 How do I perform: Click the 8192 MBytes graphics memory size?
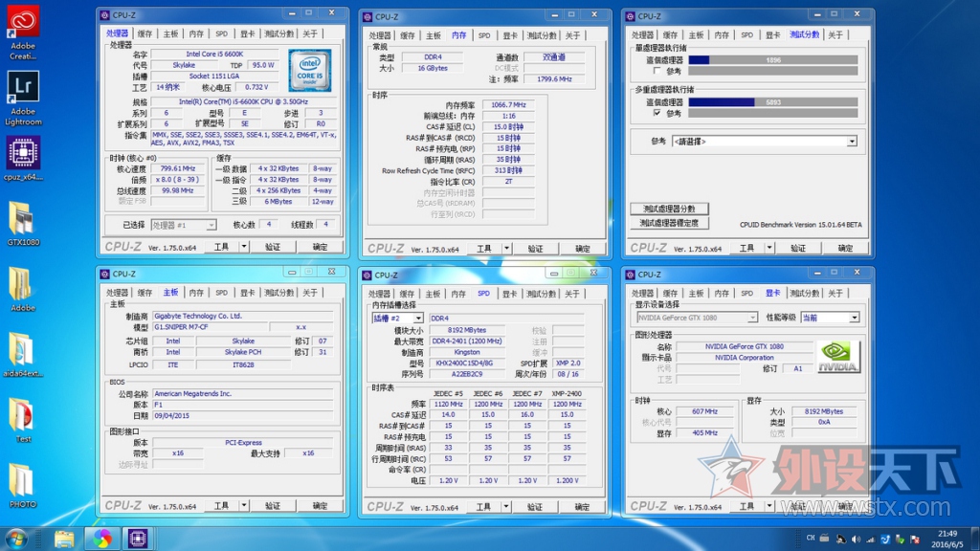pyautogui.click(x=824, y=411)
